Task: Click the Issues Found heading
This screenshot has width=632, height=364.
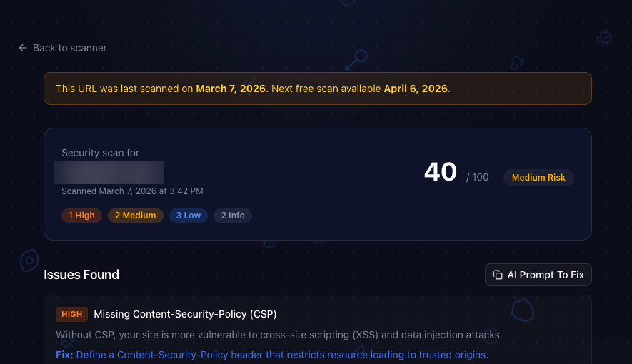Action: 81,275
